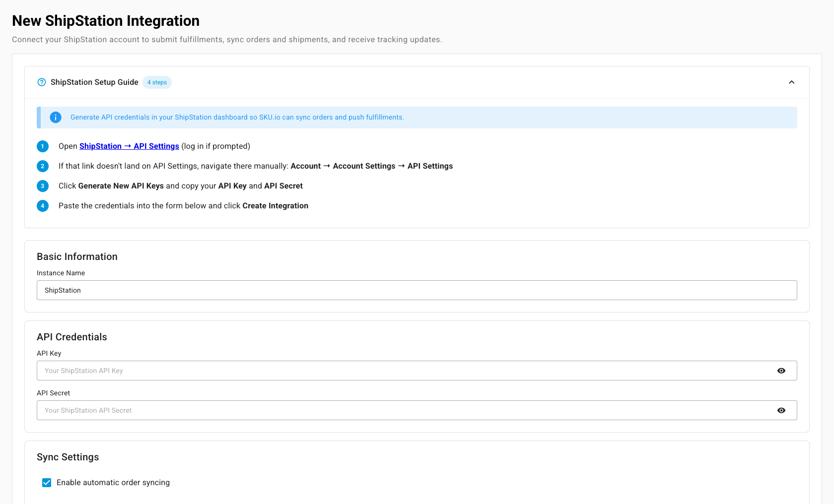Uncheck Enable automatic order syncing
Image resolution: width=834 pixels, height=504 pixels.
click(x=47, y=483)
